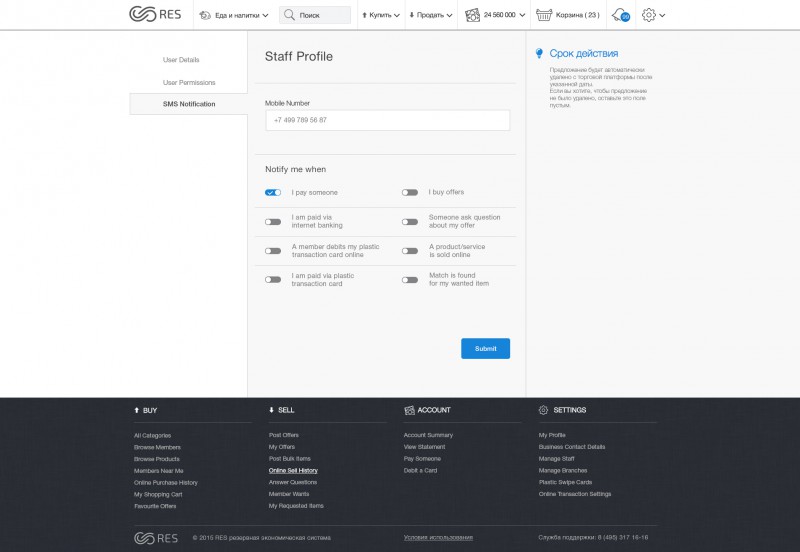Click the RES logo in footer
Image resolution: width=800 pixels, height=552 pixels.
click(156, 538)
